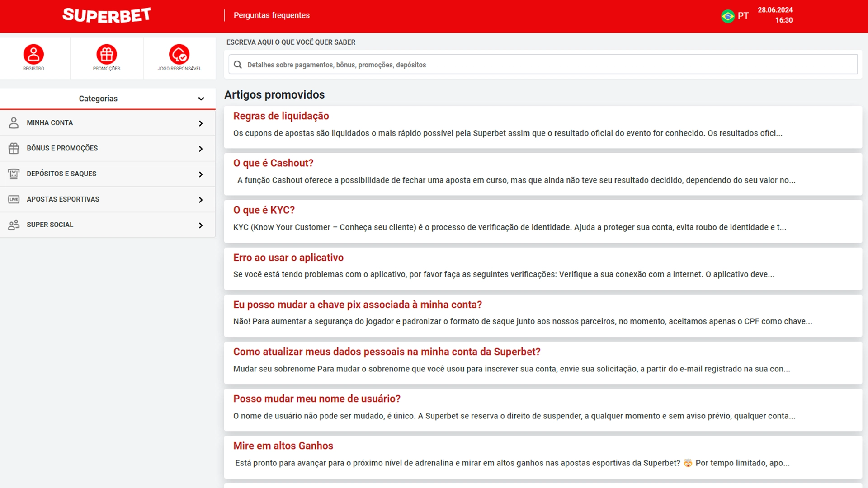Open the chave pix article
Viewport: 868px width, 488px height.
point(358,305)
